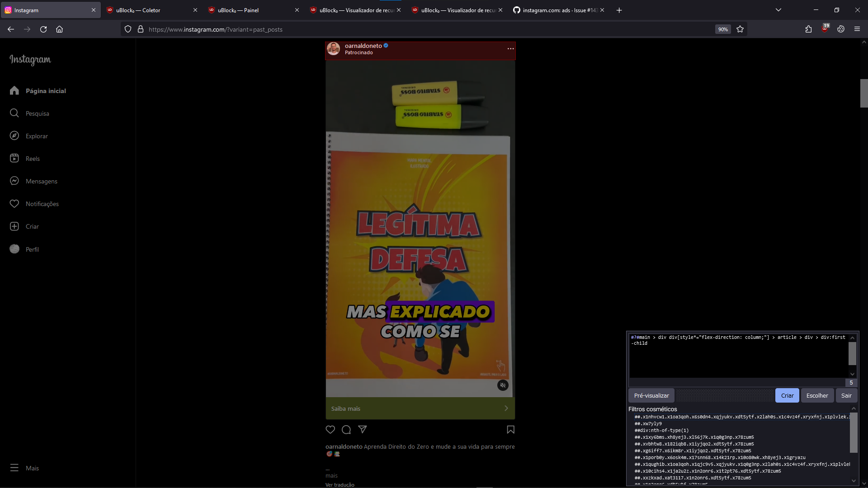Screen dimensions: 868x488
Task: Unmute the video sound toggle
Action: (x=503, y=385)
